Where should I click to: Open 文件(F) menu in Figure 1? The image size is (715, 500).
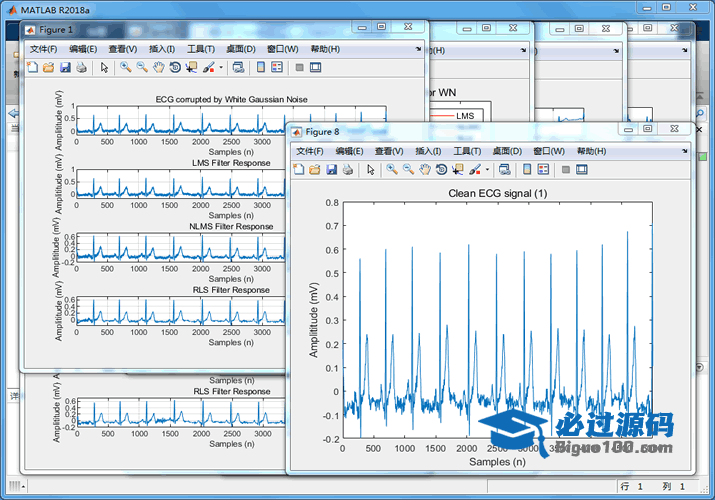[43, 49]
